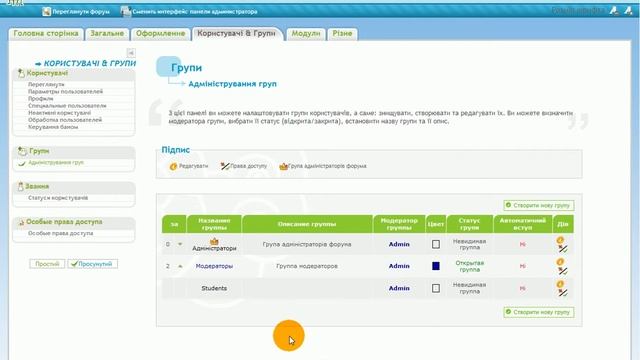640x360 pixels.
Task: Click edit icon for Students group
Action: pyautogui.click(x=560, y=284)
